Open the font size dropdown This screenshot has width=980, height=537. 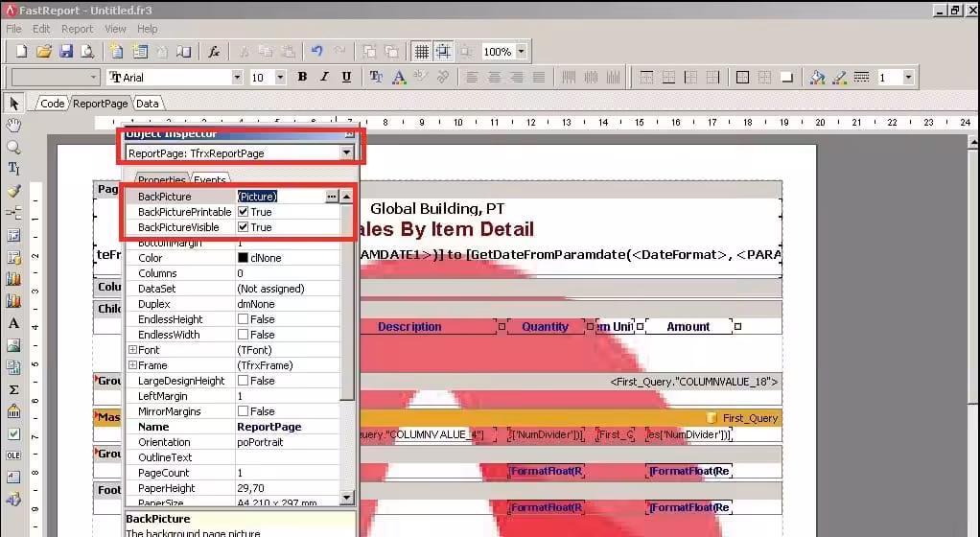[x=281, y=77]
